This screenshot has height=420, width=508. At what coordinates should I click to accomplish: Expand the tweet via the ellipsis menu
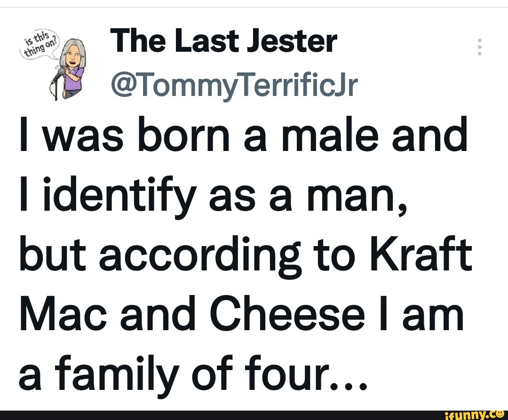[x=479, y=47]
